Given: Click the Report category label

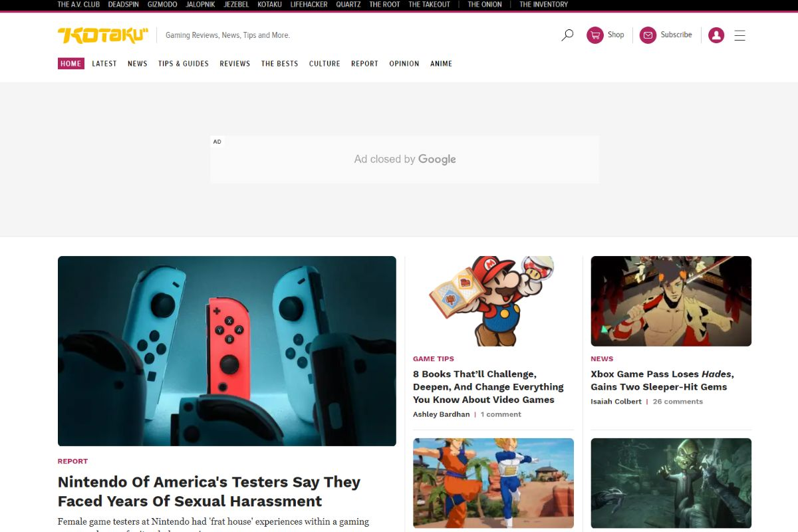Looking at the screenshot, I should point(73,461).
